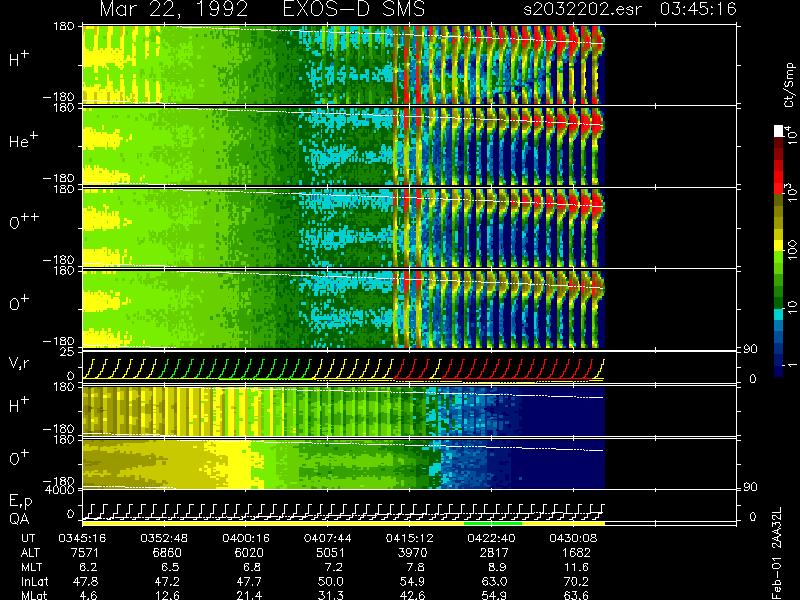800x600 pixels.
Task: Click the 'MLT' row header
Action: (31, 567)
